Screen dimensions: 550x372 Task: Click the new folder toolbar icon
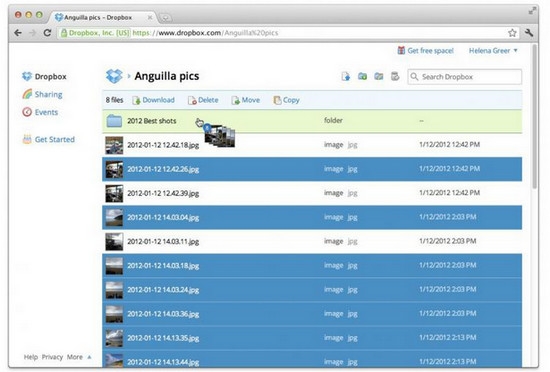[362, 76]
